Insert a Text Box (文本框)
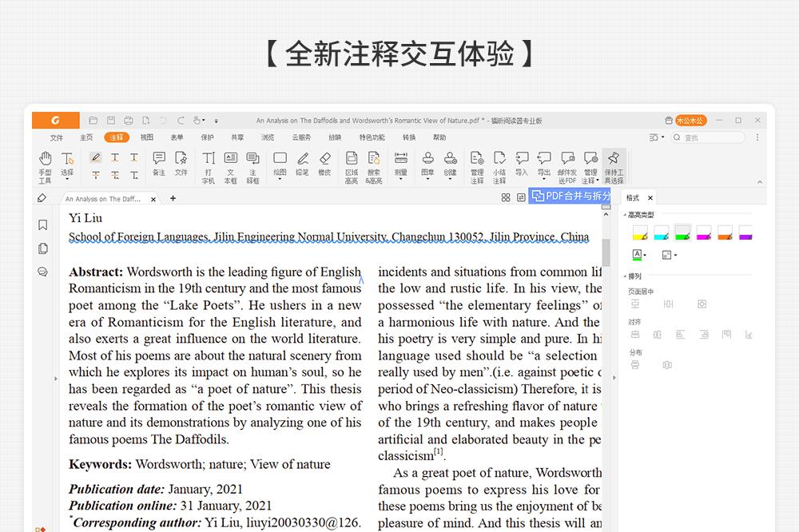Screen dimensions: 799x532 tap(230, 167)
